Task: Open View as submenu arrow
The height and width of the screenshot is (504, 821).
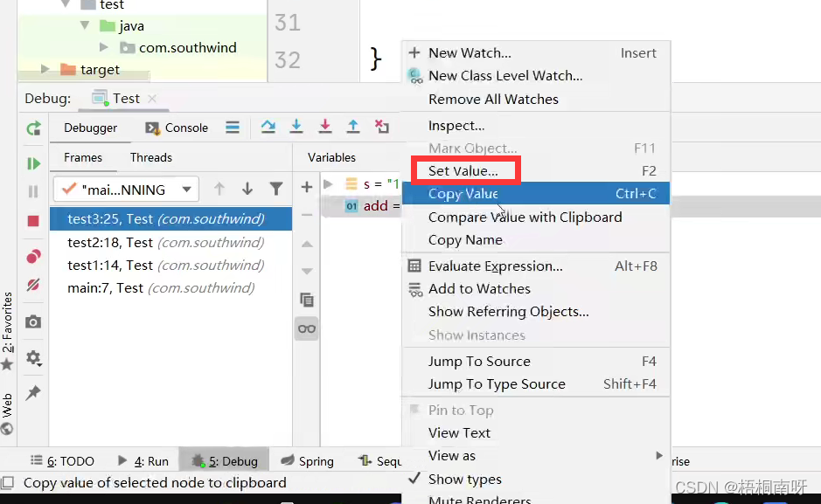Action: [658, 455]
